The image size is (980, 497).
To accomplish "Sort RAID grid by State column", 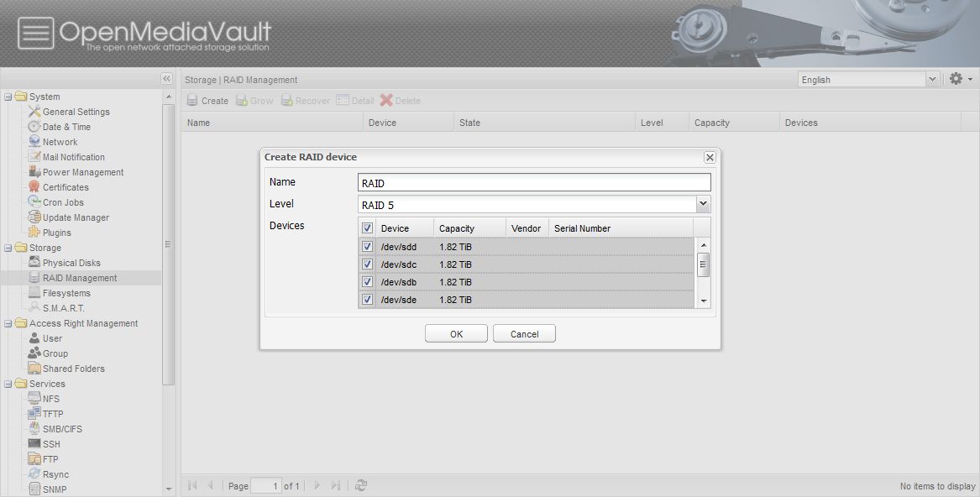I will [x=544, y=123].
